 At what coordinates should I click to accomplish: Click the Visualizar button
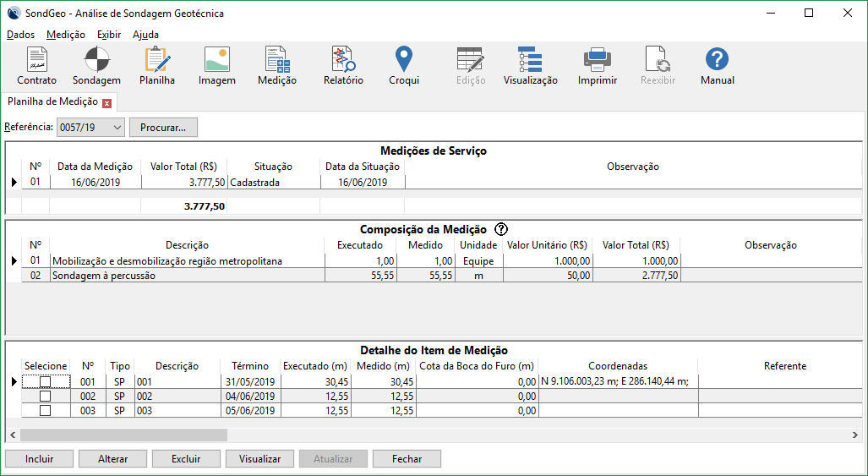[259, 459]
